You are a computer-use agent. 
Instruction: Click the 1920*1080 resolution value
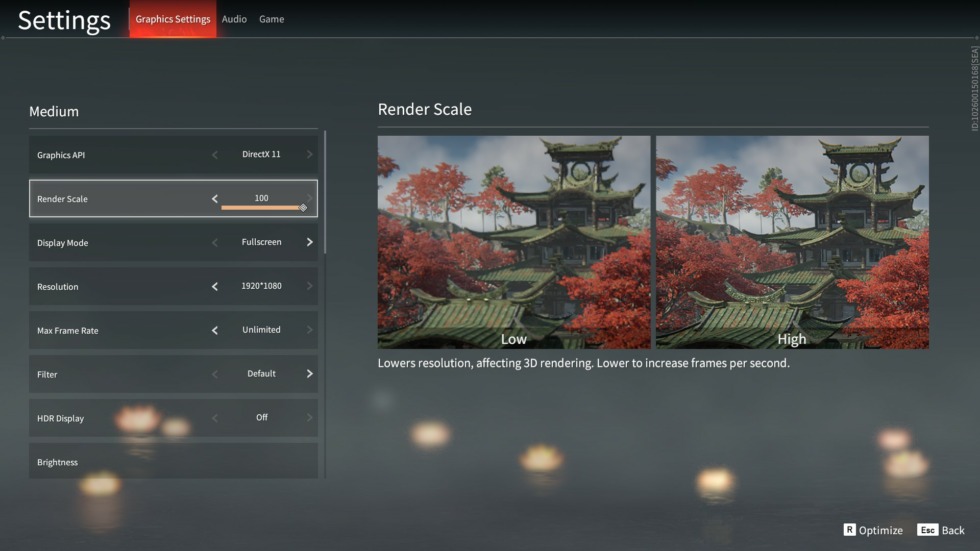tap(261, 285)
